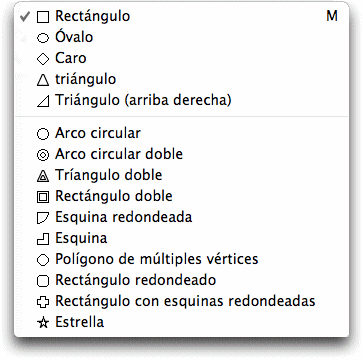Click the M shortcut key label
Image resolution: width=363 pixels, height=360 pixels.
tap(332, 16)
